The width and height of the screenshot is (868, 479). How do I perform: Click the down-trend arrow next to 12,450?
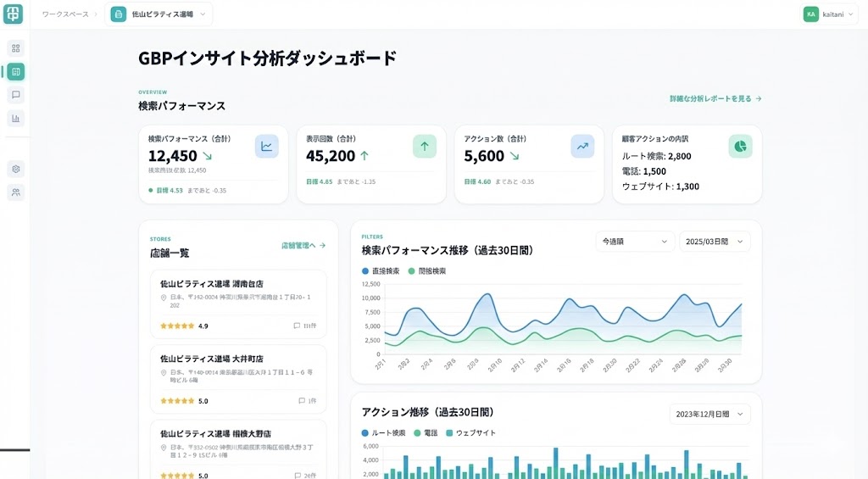click(x=207, y=156)
